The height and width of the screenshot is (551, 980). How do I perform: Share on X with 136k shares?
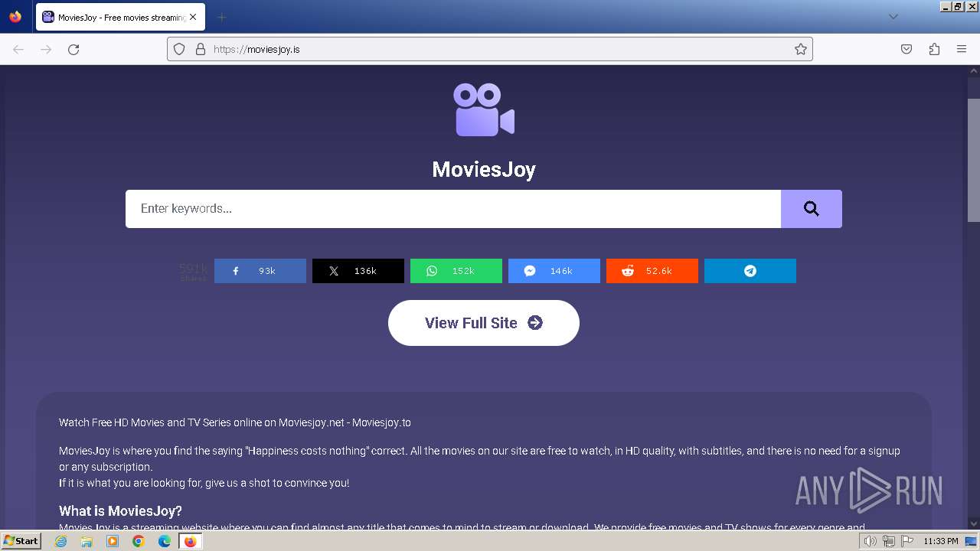pos(358,271)
